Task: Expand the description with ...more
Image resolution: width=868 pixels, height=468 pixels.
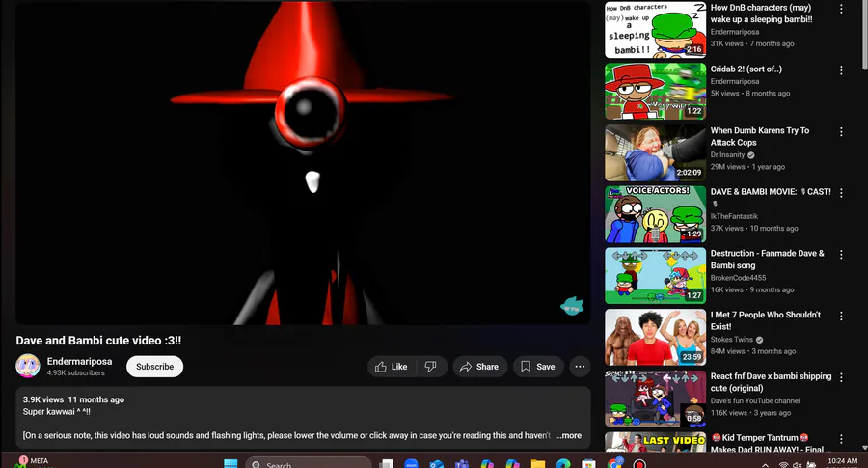Action: pyautogui.click(x=568, y=435)
